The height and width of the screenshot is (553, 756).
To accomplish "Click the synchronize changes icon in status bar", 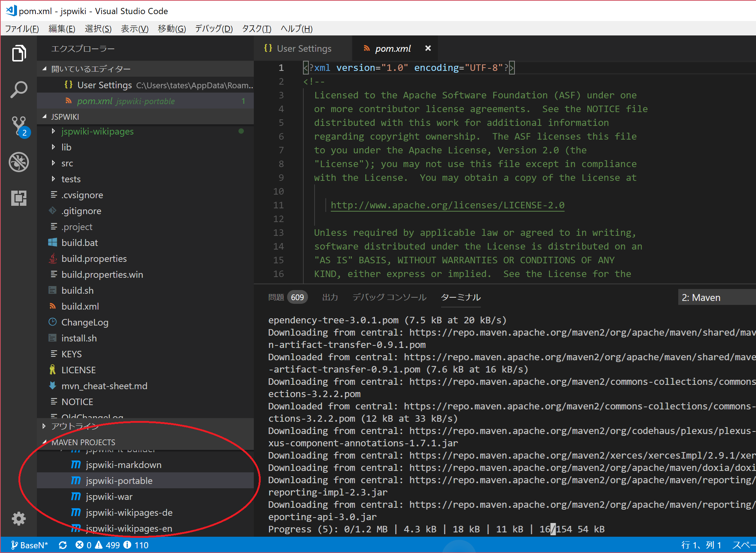I will point(63,545).
